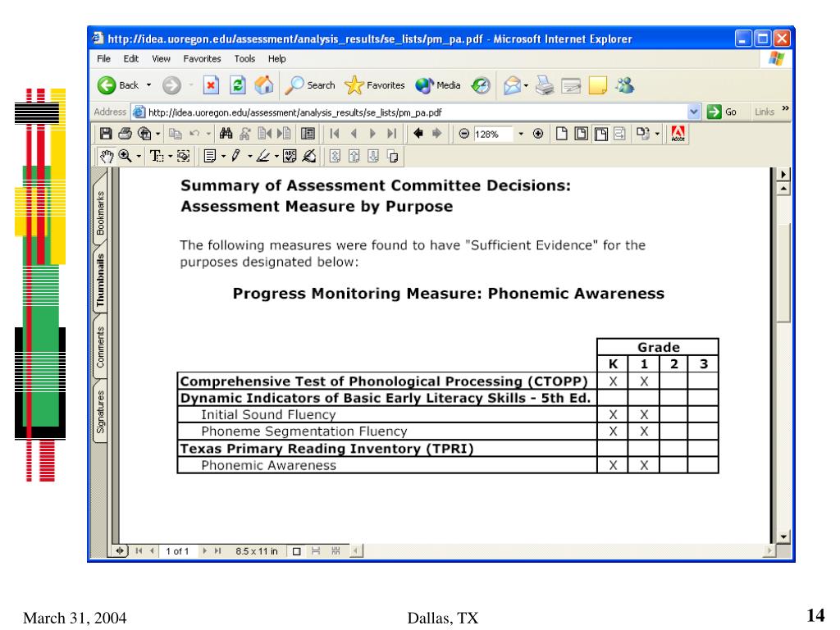The image size is (840, 630).
Task: Select the Hand tool
Action: (107, 156)
